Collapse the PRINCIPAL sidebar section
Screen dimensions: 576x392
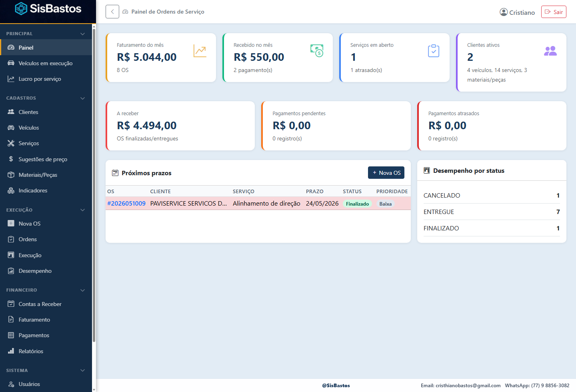coord(82,34)
